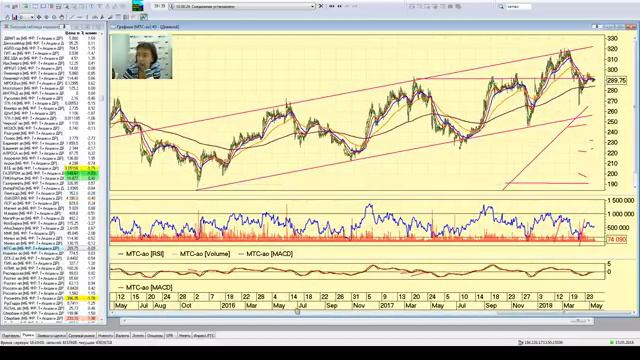Screen dimensions: 640x360
Task: Select the hand pan tool in toolbar
Action: coord(62,17)
